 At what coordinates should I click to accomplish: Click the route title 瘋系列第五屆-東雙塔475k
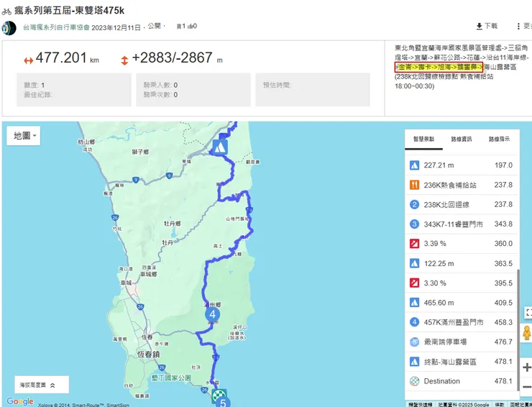click(x=69, y=11)
